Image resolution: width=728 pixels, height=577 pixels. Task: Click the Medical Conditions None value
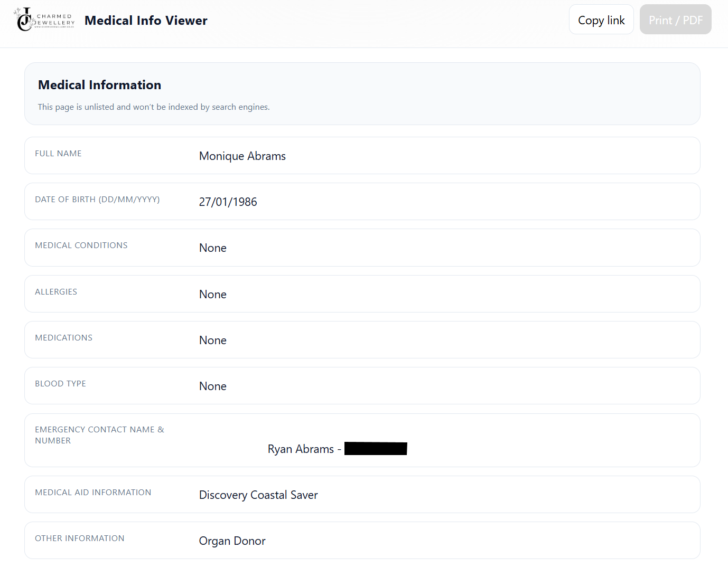[x=212, y=248]
